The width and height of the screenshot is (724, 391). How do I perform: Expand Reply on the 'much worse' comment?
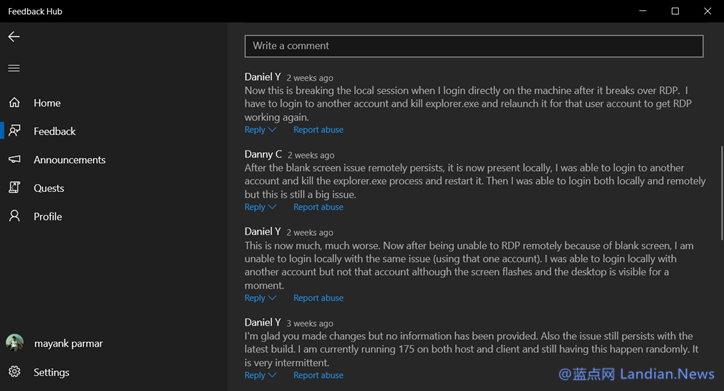pos(260,298)
